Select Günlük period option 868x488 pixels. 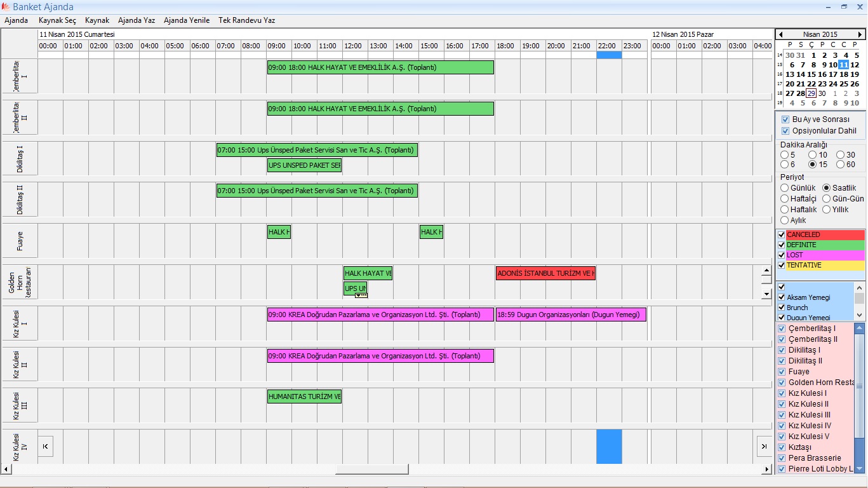point(785,188)
